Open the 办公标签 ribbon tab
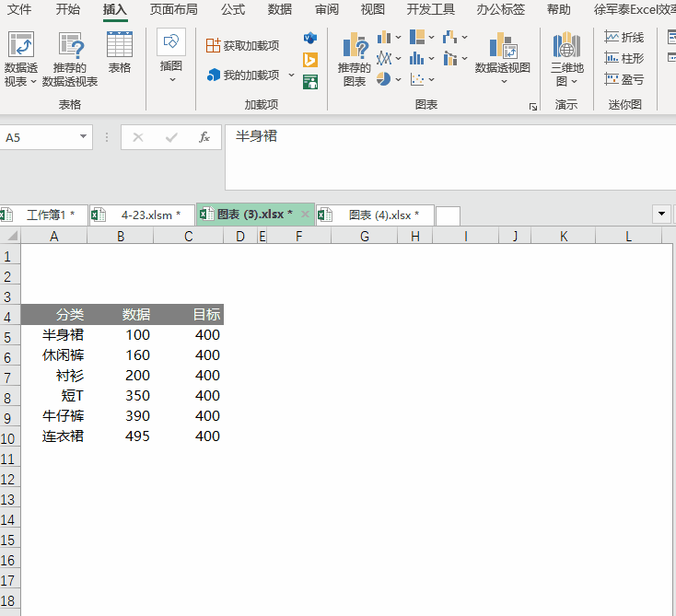 (x=500, y=9)
